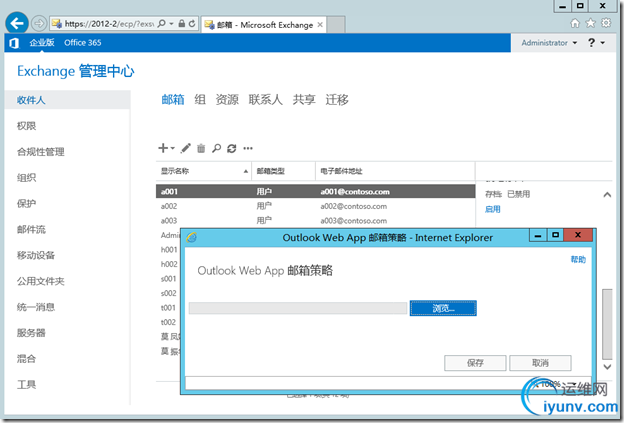Select the h001 mailbox row

click(x=169, y=250)
